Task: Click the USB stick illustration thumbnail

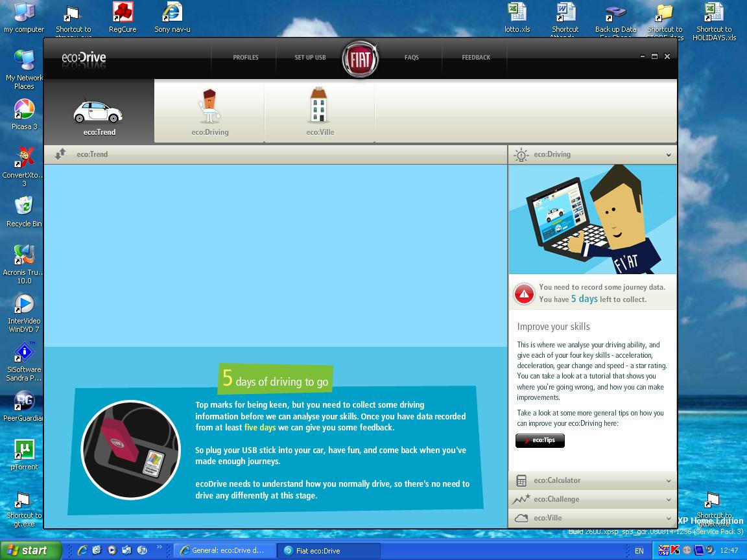Action: (x=130, y=450)
